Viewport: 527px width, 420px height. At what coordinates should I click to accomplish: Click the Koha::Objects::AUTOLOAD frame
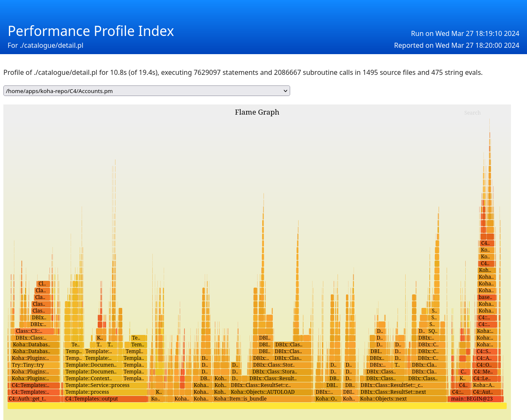pos(271,392)
